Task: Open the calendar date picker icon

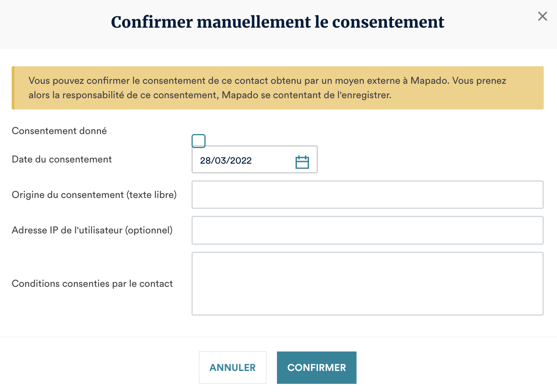Action: 302,162
